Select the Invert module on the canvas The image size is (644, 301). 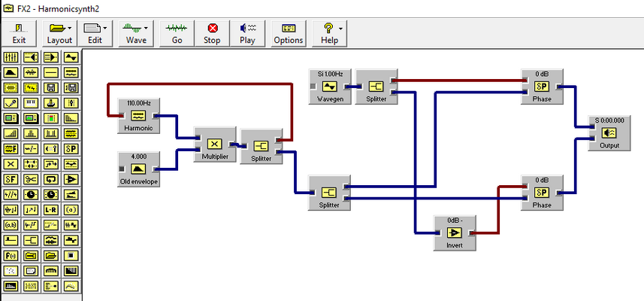[455, 233]
